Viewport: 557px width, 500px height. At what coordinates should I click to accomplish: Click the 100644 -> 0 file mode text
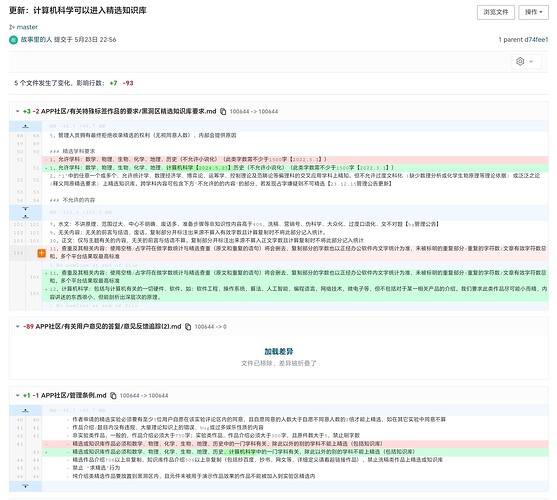tap(210, 327)
